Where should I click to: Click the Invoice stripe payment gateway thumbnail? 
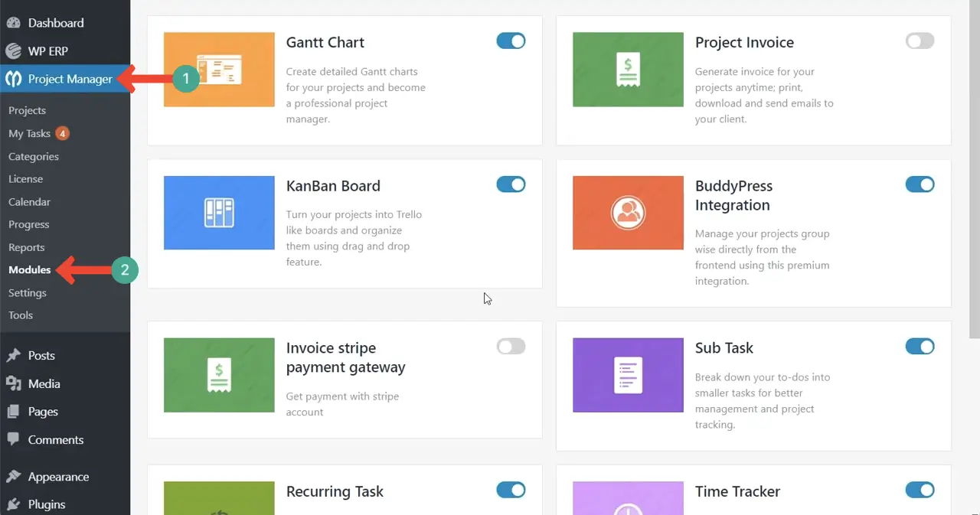219,375
